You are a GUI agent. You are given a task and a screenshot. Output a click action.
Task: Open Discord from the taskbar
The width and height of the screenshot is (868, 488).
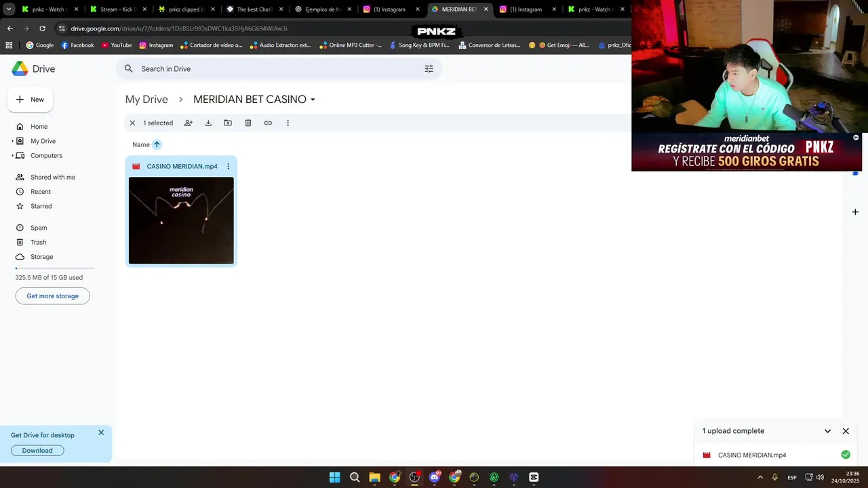[435, 477]
